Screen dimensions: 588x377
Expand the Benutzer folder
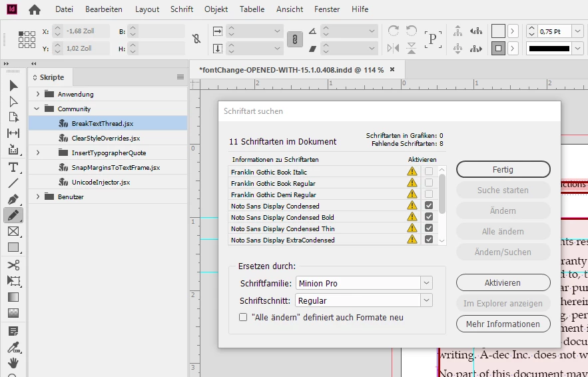pyautogui.click(x=37, y=196)
